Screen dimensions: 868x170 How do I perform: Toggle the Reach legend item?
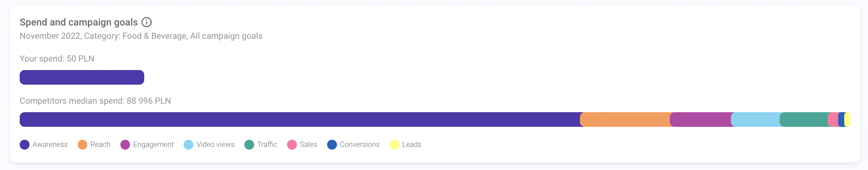[94, 144]
